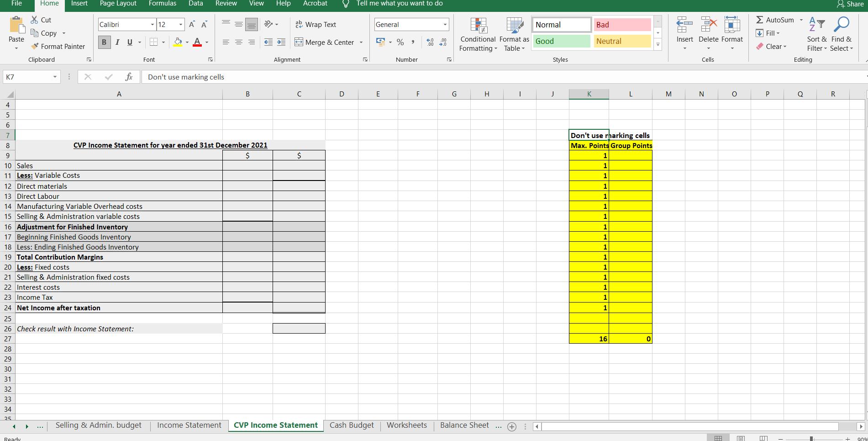
Task: Click the Cut scissors icon
Action: pos(34,20)
